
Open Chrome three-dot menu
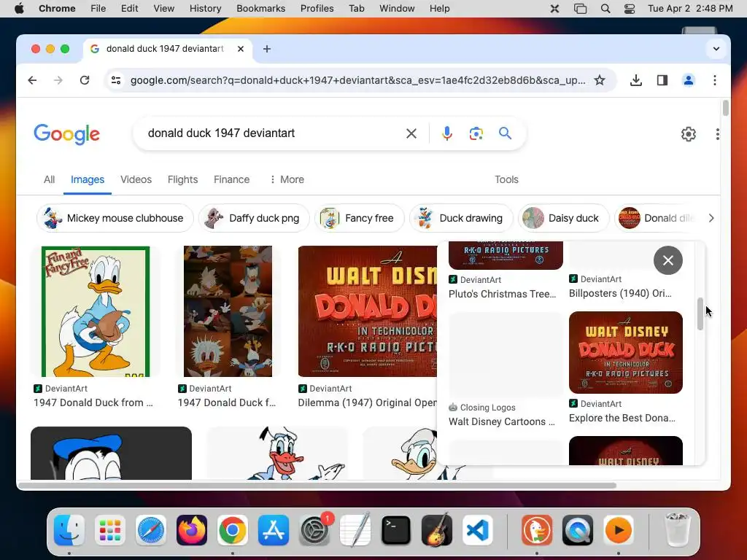[x=715, y=80]
